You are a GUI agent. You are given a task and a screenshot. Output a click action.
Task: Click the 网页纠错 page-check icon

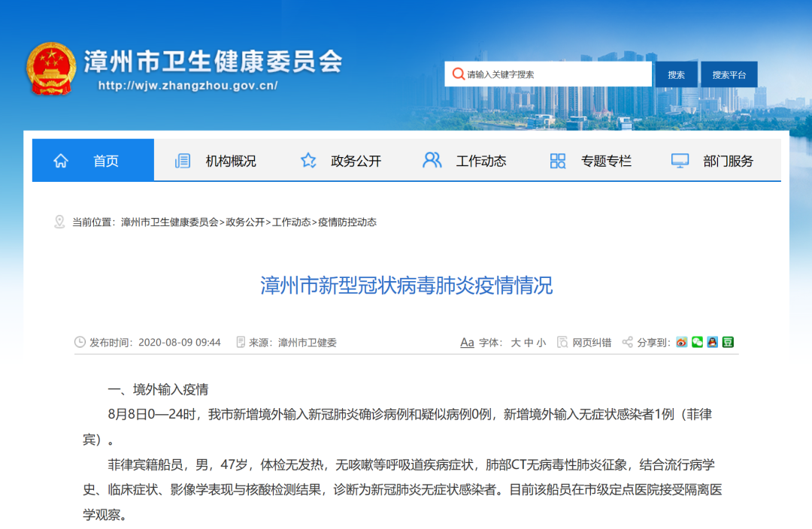click(562, 342)
